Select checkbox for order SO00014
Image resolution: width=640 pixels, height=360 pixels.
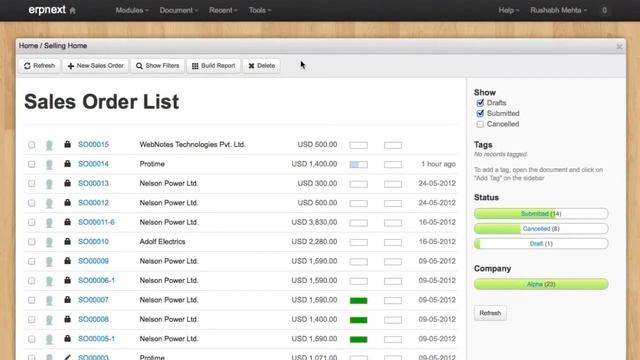pos(31,164)
